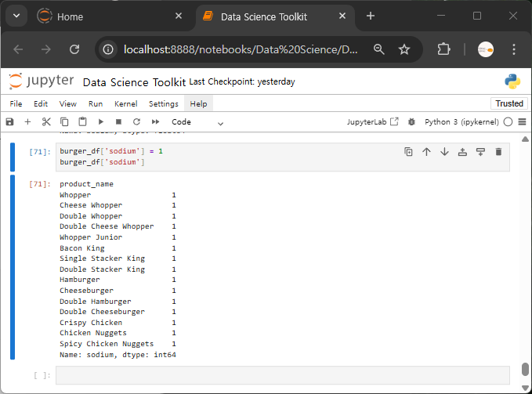
Task: Move cell 71 down with the arrow
Action: coord(444,152)
